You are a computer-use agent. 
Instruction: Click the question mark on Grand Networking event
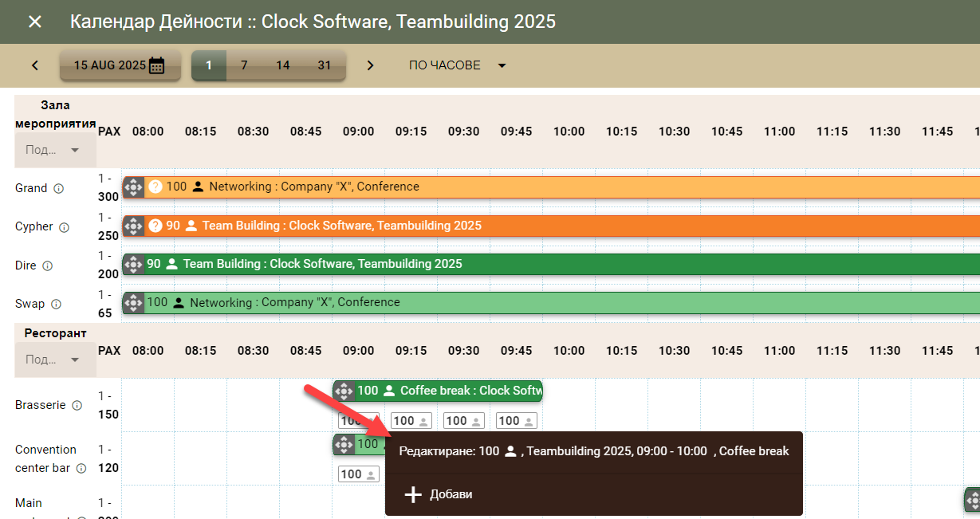(155, 187)
